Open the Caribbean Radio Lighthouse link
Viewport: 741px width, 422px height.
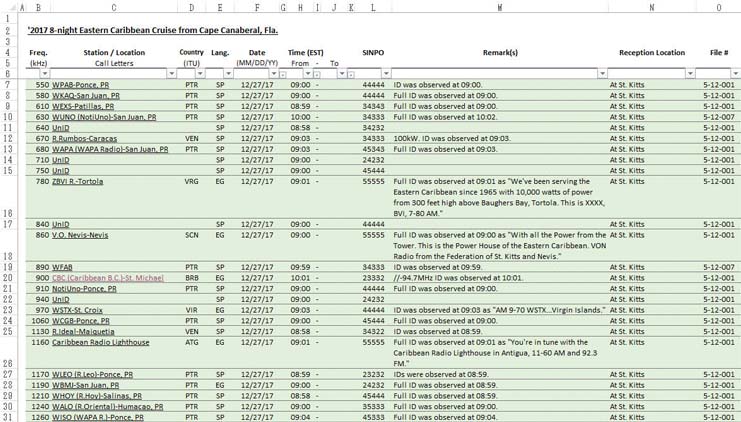pos(101,343)
